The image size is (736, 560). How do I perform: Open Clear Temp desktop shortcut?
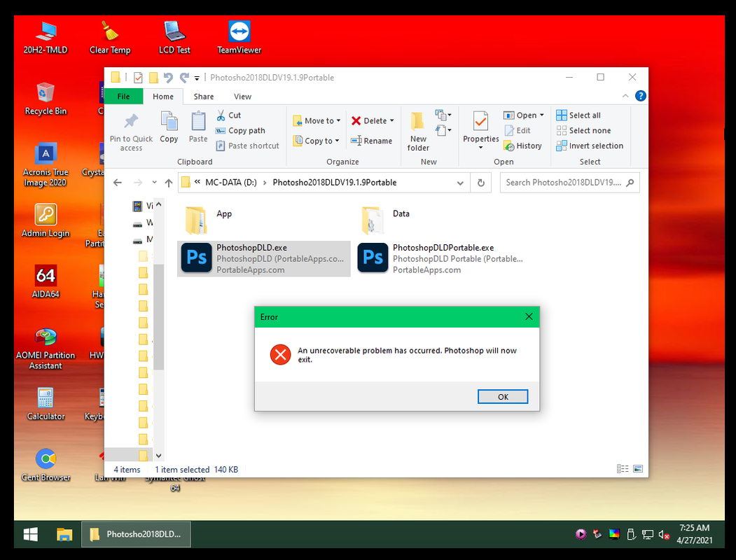click(x=110, y=38)
